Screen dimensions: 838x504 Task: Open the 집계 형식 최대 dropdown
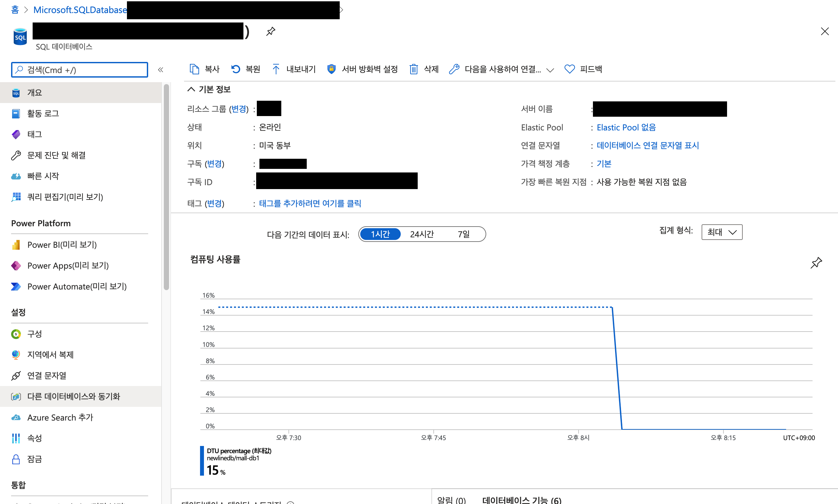pos(722,232)
